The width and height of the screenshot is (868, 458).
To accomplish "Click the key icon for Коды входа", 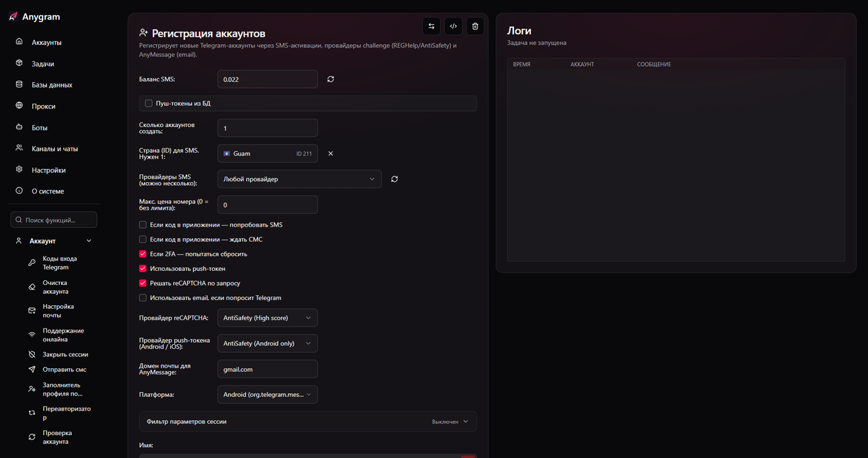I will tap(31, 263).
